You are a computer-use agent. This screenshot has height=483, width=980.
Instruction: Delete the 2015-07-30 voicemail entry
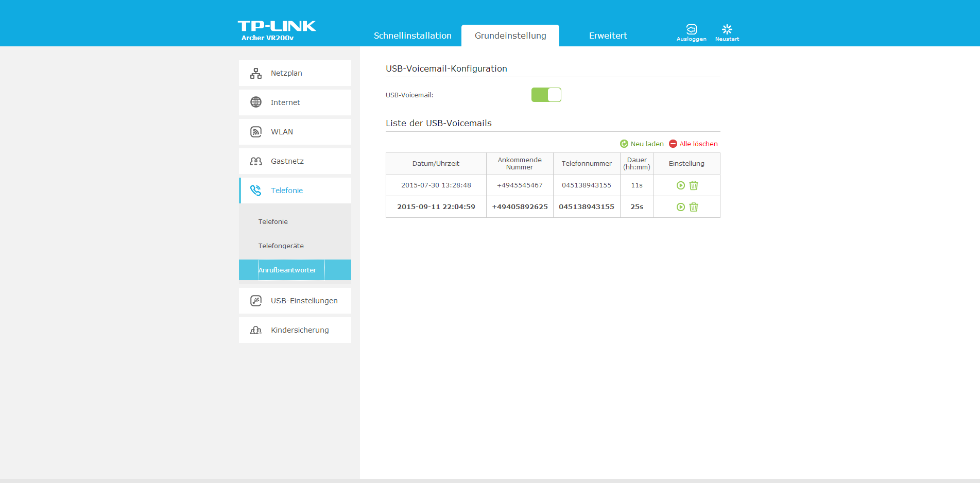(x=694, y=185)
